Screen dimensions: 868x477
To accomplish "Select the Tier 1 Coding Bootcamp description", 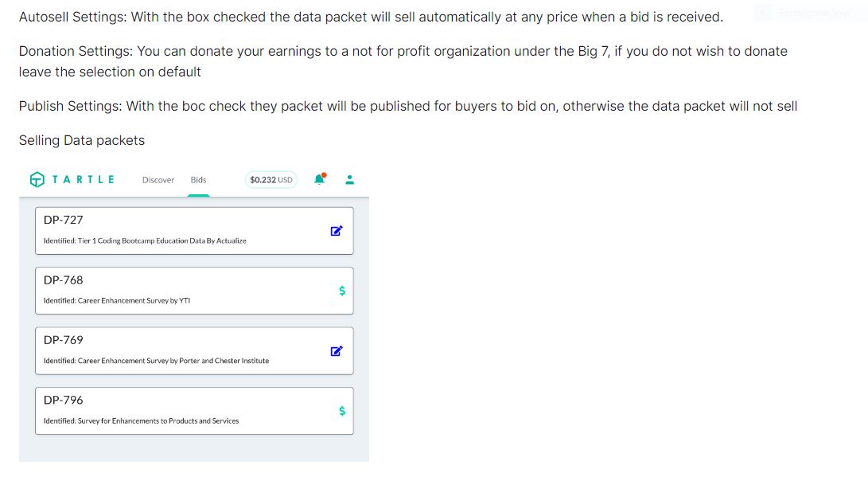I will pos(145,240).
